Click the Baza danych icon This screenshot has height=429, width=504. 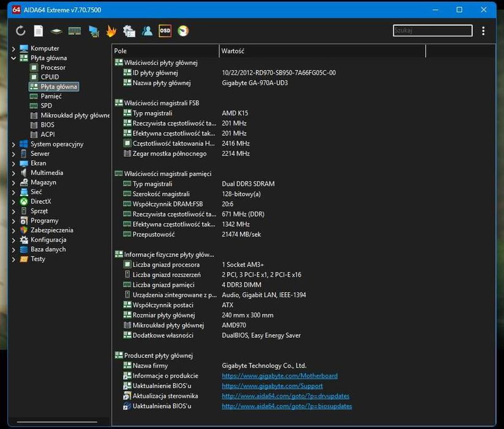[x=24, y=249]
